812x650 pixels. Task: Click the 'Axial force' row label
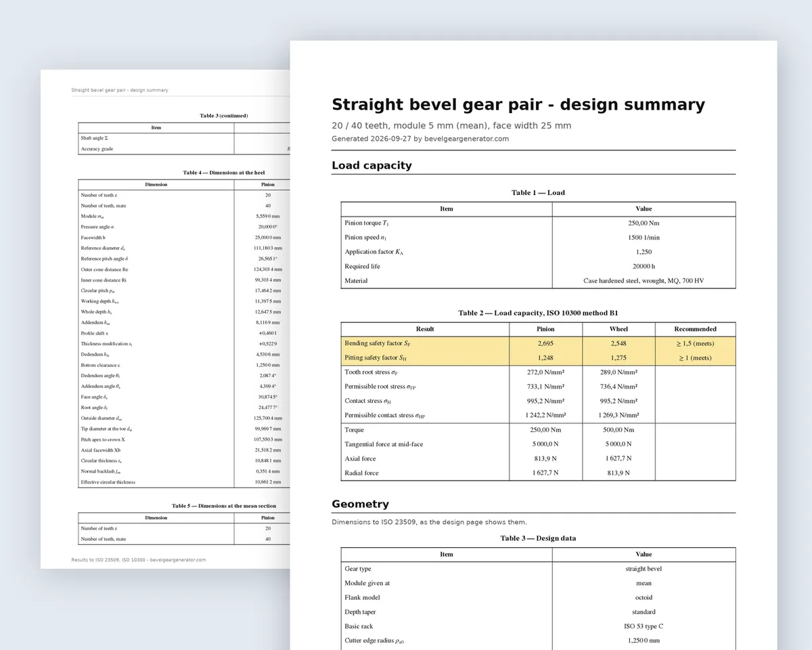[x=360, y=458]
